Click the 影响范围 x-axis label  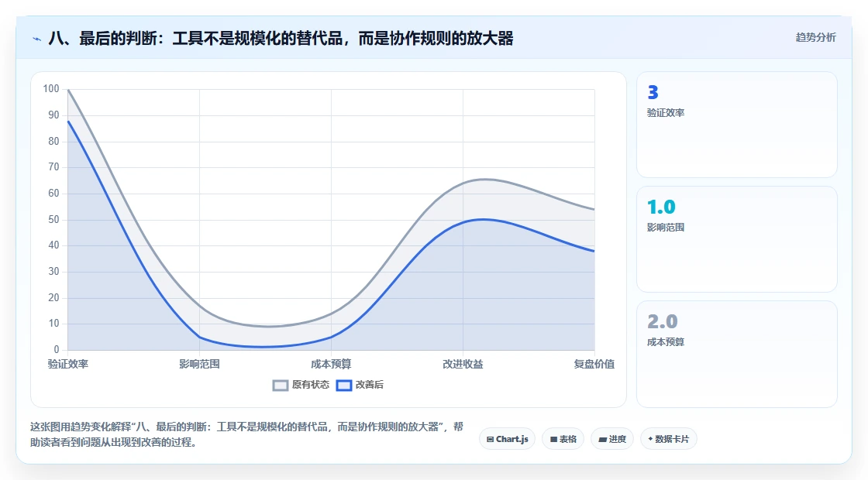199,364
